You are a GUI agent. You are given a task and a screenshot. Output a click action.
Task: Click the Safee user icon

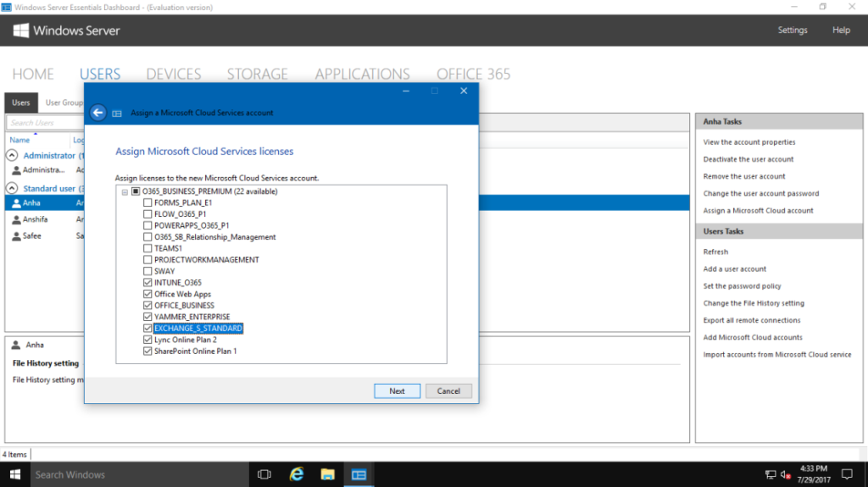pos(16,236)
